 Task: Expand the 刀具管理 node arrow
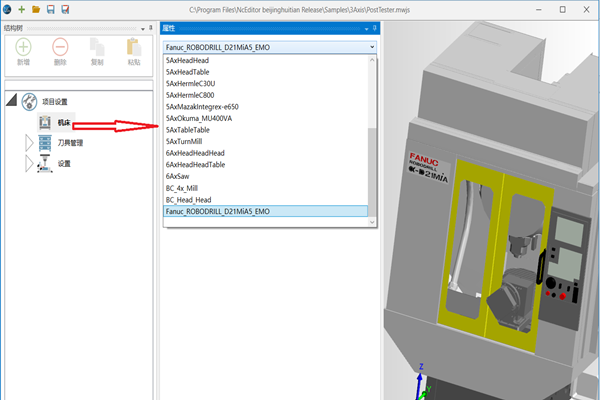[x=29, y=143]
